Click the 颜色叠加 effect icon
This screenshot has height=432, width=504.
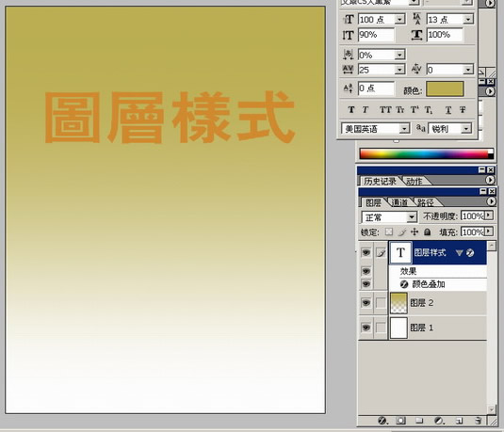[x=404, y=284]
